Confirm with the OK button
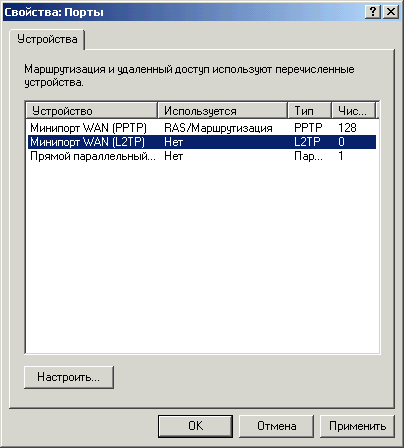404x448 pixels. pyautogui.click(x=195, y=426)
